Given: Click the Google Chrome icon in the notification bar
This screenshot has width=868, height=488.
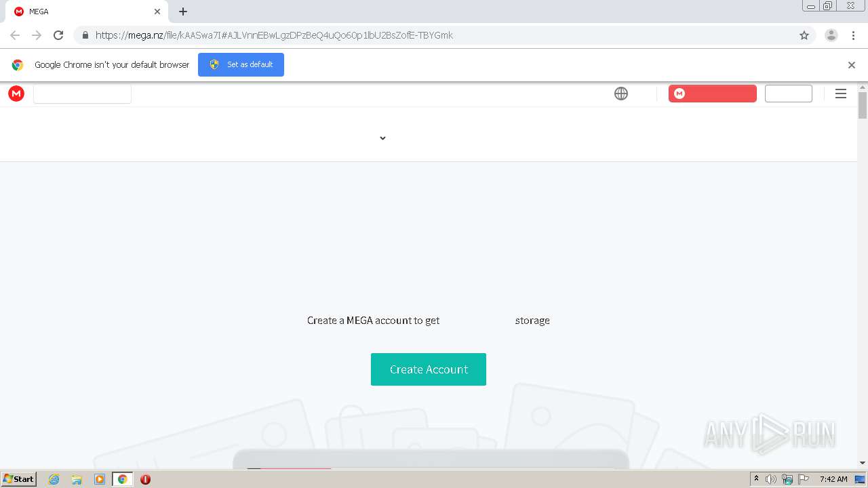Looking at the screenshot, I should [x=18, y=65].
